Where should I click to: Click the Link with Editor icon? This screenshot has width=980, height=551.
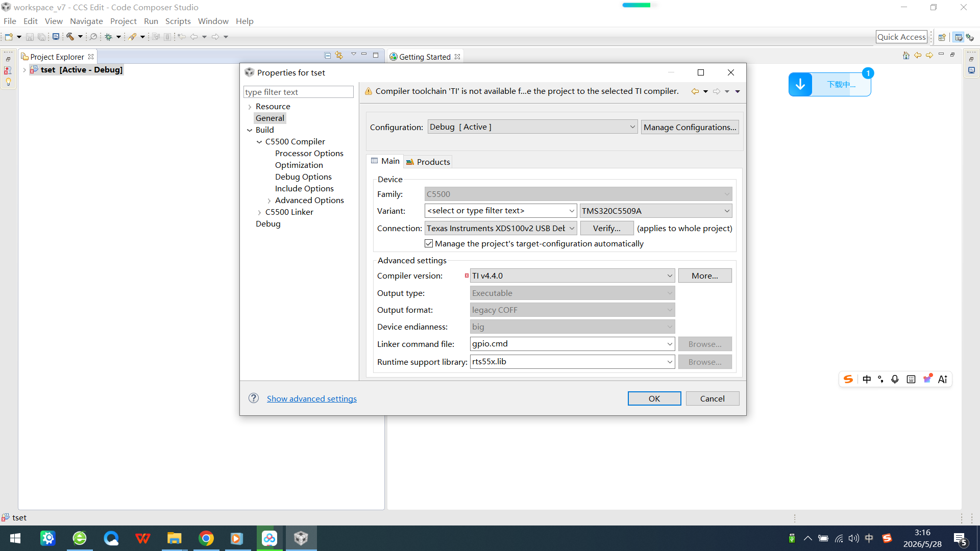pyautogui.click(x=339, y=55)
